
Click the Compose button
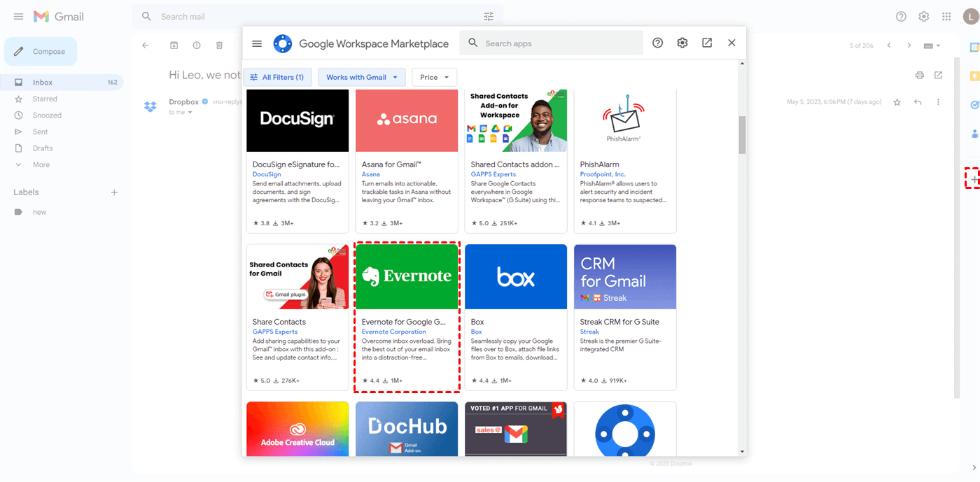[x=41, y=52]
